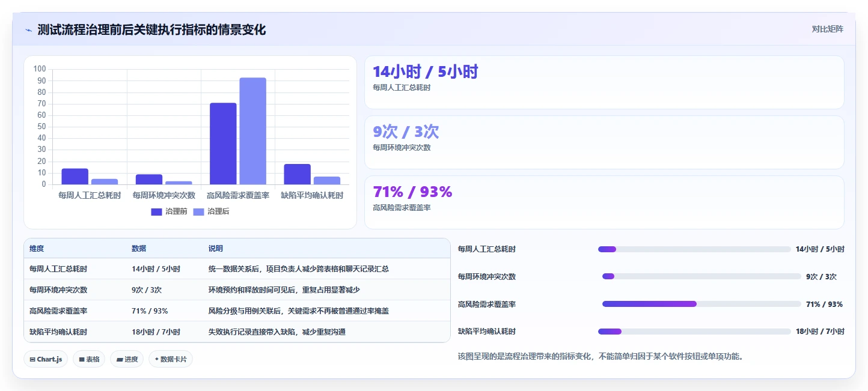The width and height of the screenshot is (868, 391).
Task: Click the 缺陷平均确认耗时 chart axis label
Action: (312, 195)
